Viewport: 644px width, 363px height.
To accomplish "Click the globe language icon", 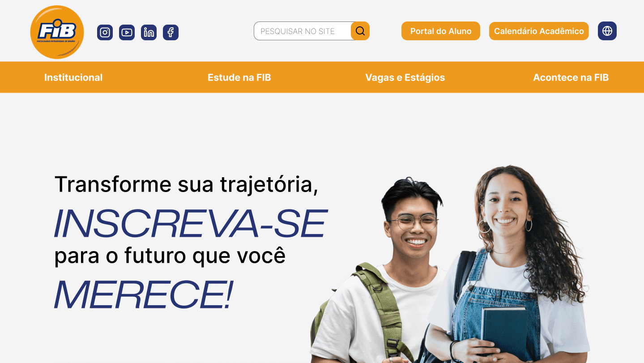I will pos(607,31).
